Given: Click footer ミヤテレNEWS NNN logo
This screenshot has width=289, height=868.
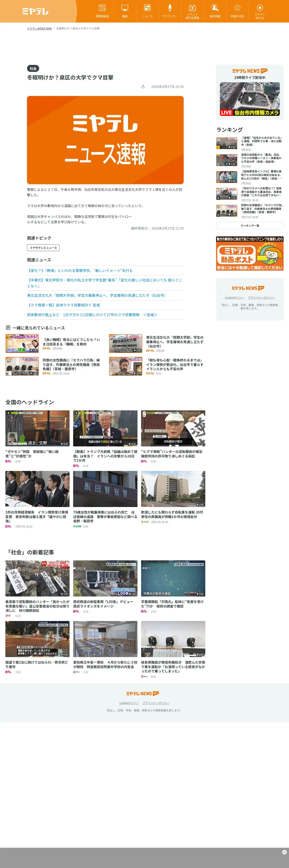Looking at the screenshot, I should click(x=143, y=693).
